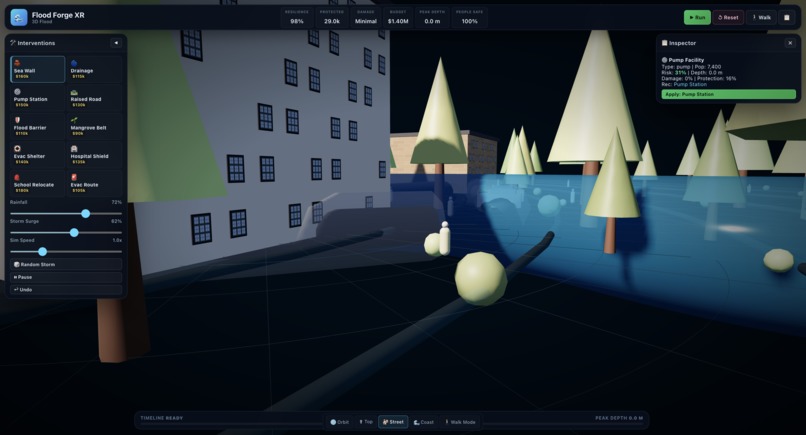The width and height of the screenshot is (806, 435).
Task: Collapse the Interventions panel with the arrow
Action: (116, 43)
